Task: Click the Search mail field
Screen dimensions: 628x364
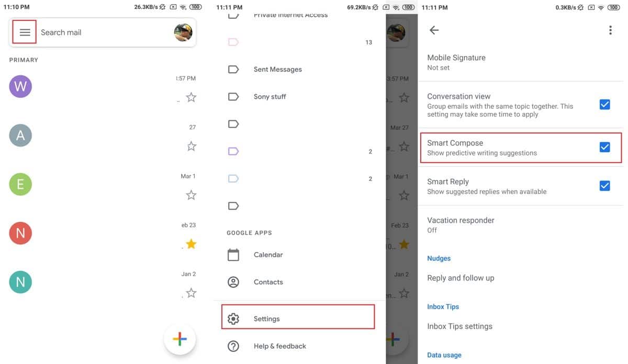Action: coord(106,32)
